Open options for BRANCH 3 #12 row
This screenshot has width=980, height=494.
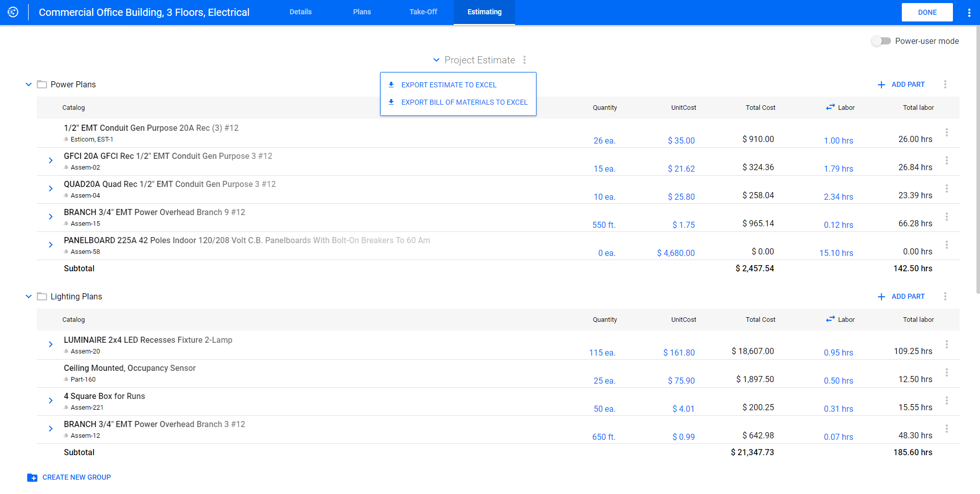[947, 429]
